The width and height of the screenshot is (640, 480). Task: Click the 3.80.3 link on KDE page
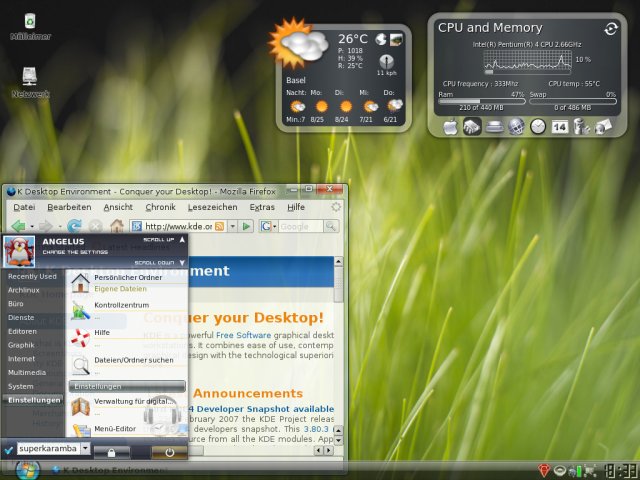pos(316,429)
